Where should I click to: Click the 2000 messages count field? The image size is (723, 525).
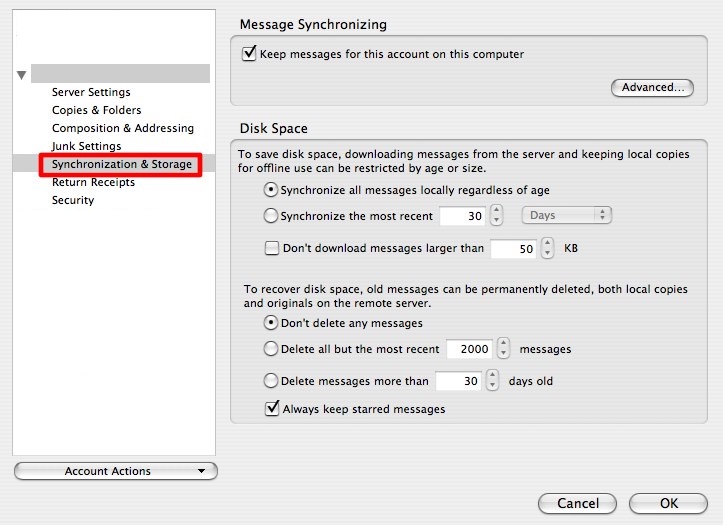[x=468, y=349]
